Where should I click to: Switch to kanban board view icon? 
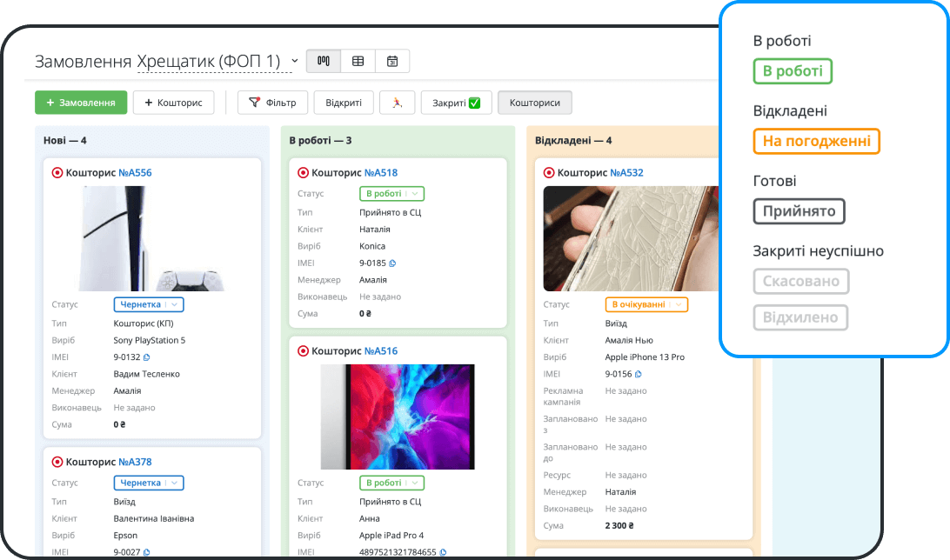324,61
